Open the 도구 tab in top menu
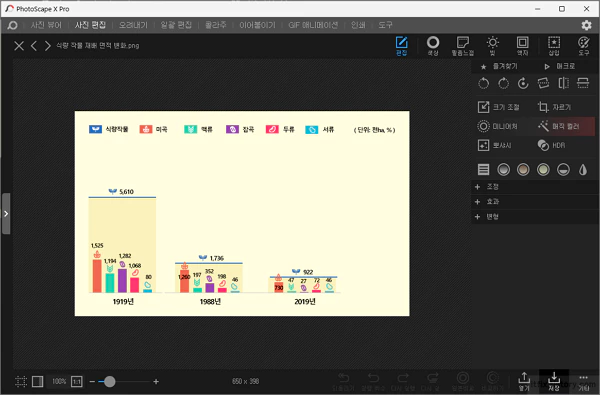This screenshot has width=600, height=395. click(385, 25)
